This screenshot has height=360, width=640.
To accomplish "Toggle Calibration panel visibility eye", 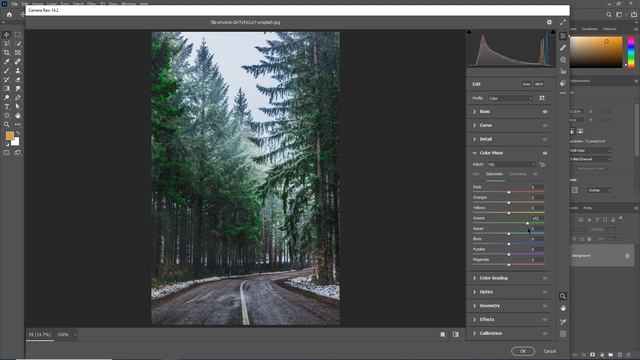I will pyautogui.click(x=544, y=333).
